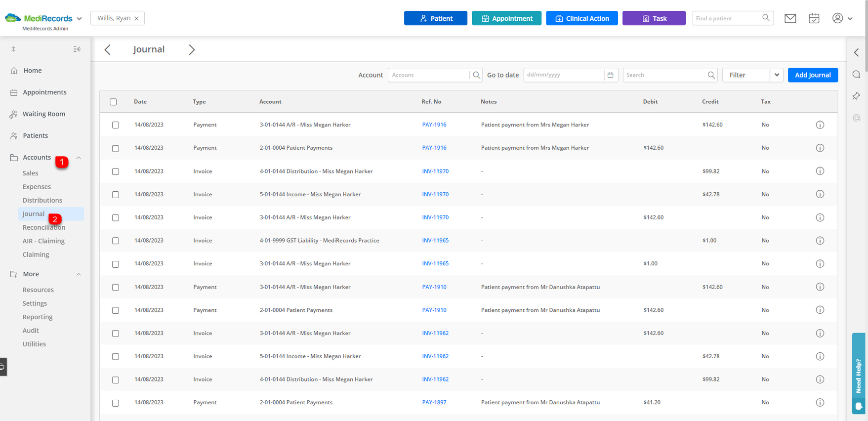The image size is (868, 421).
Task: Check the INV-11970 Income row checkbox
Action: 116,195
